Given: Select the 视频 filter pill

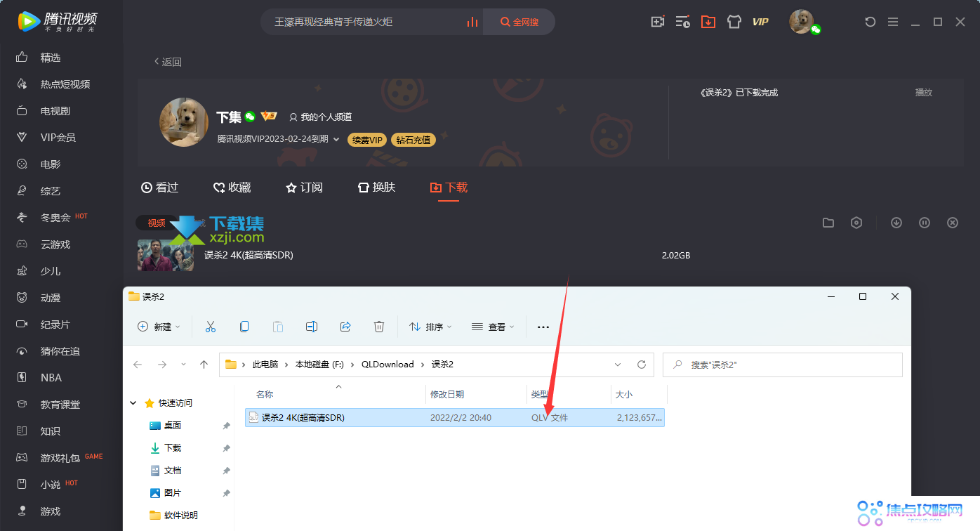Looking at the screenshot, I should click(x=156, y=223).
